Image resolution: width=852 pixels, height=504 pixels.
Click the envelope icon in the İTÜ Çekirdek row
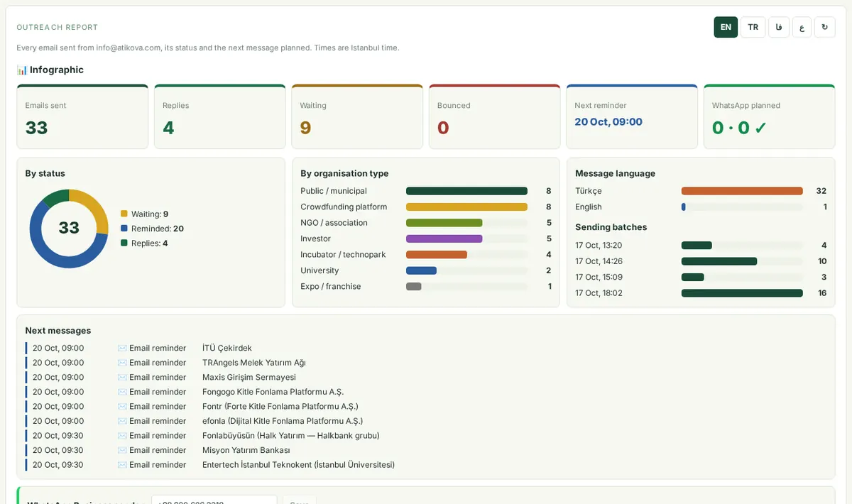click(122, 349)
